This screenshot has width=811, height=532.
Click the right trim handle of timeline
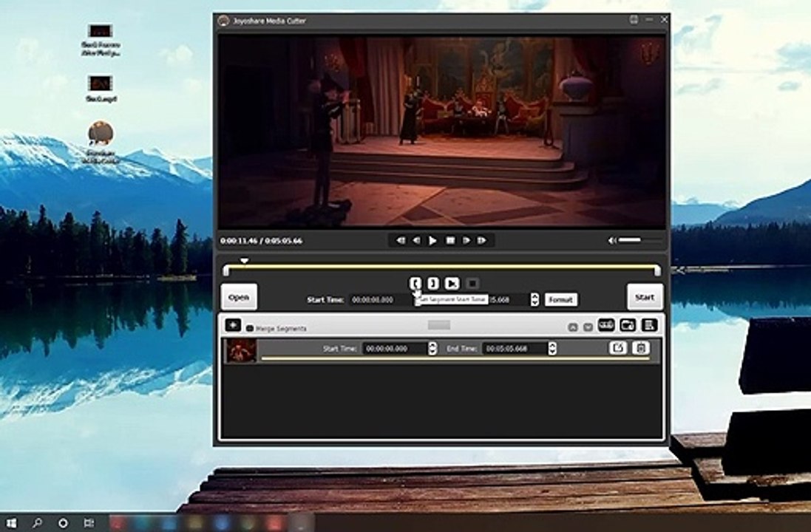coord(657,270)
